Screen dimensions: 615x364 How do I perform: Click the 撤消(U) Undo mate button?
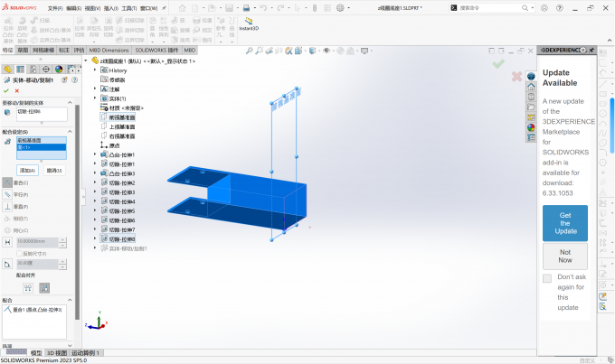coord(54,171)
